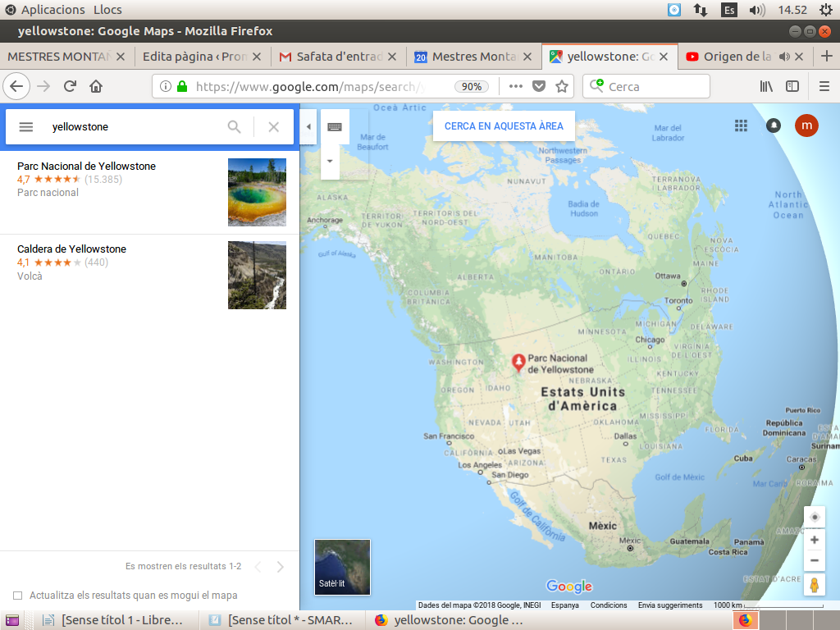Switch to MESTRES MONTAN tab
Viewport: 840px width, 630px height.
(59, 57)
